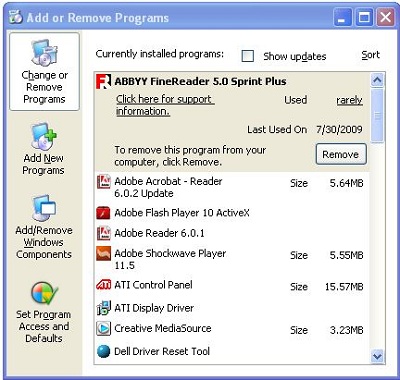Select the ABBYY FineReader program icon

click(103, 82)
